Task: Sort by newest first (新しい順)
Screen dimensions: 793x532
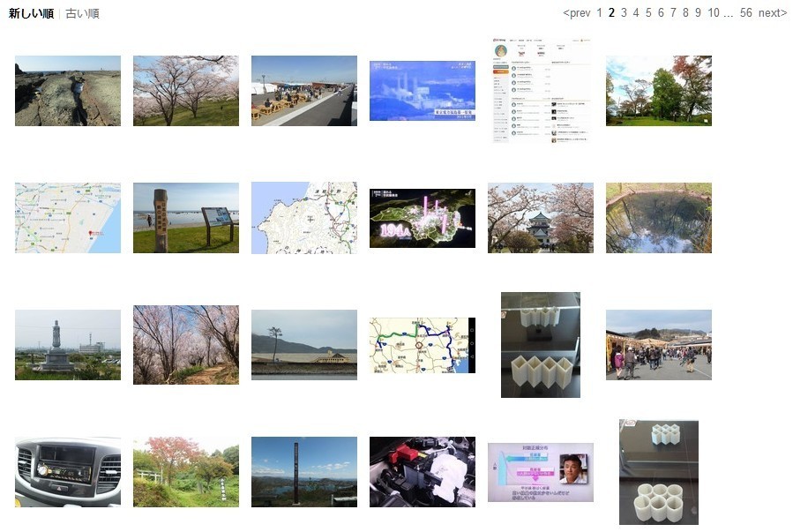Action: coord(31,13)
